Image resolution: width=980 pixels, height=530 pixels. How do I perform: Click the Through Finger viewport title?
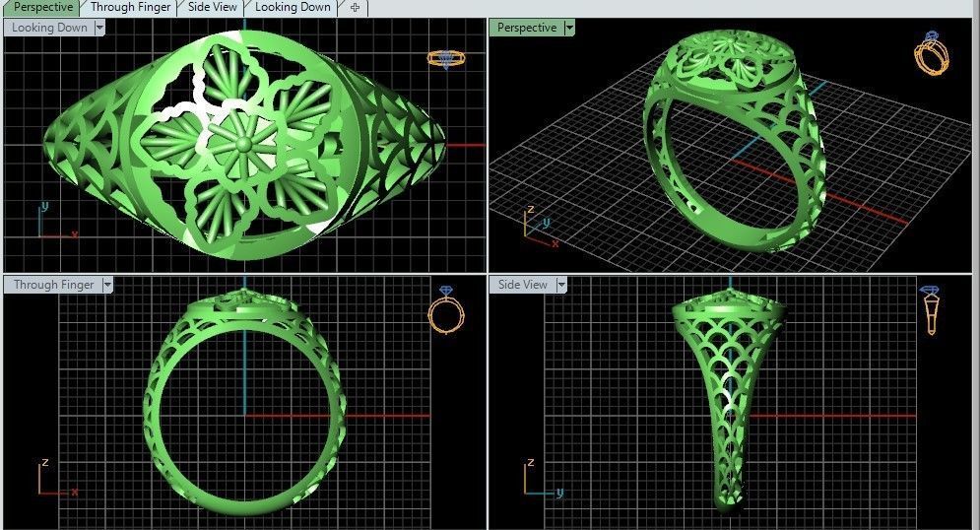click(53, 285)
